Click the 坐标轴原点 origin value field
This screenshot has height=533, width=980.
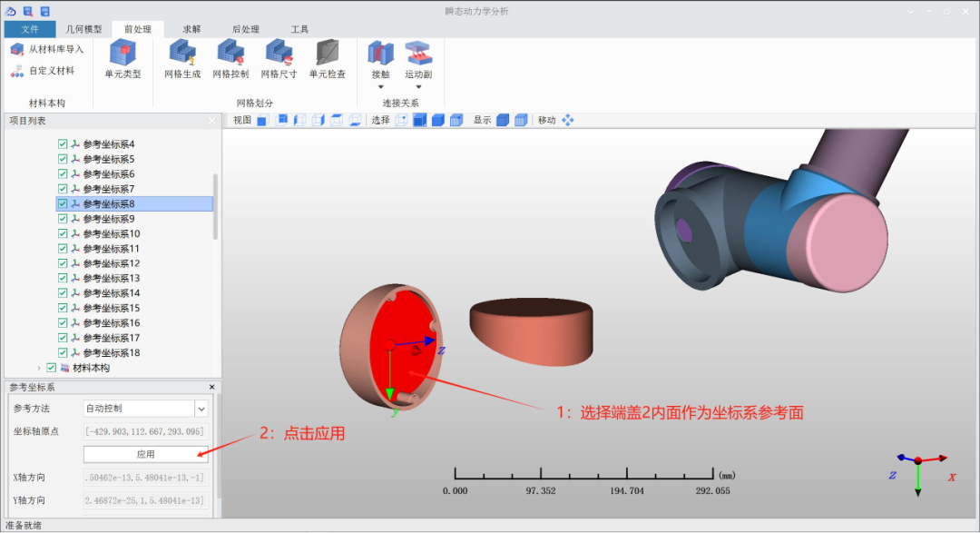(145, 431)
